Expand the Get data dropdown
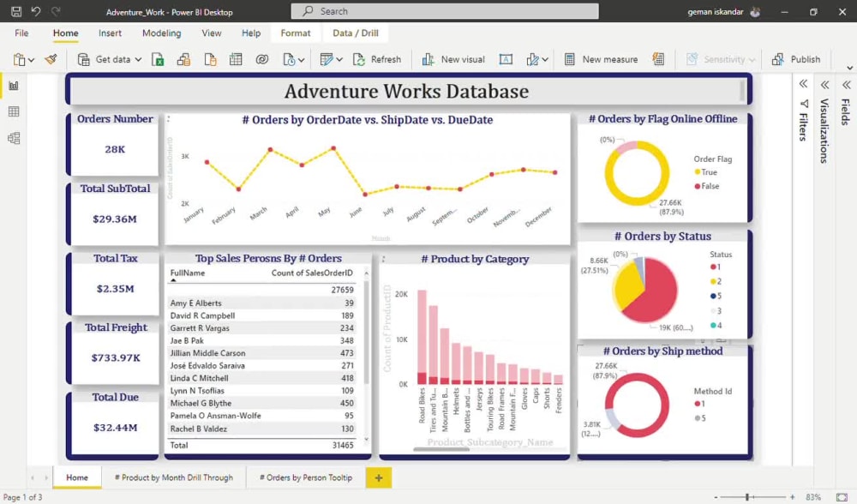Image resolution: width=857 pixels, height=504 pixels. coord(137,59)
